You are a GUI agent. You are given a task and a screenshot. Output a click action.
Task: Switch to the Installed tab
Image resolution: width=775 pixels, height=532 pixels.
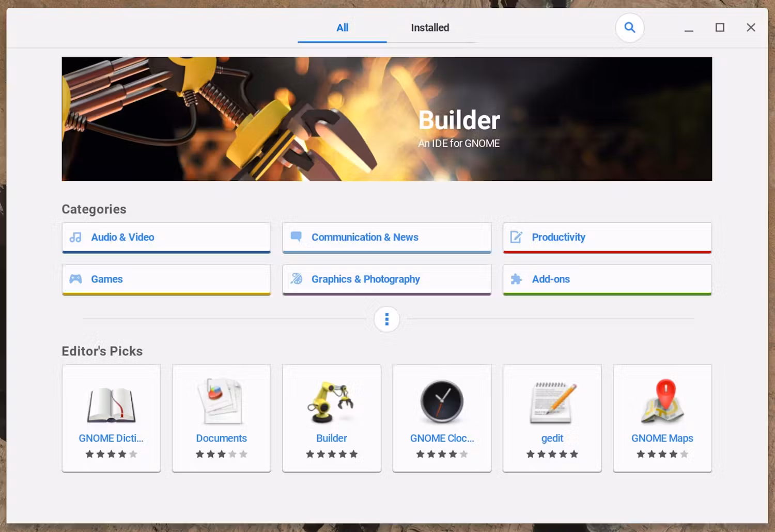[429, 27]
